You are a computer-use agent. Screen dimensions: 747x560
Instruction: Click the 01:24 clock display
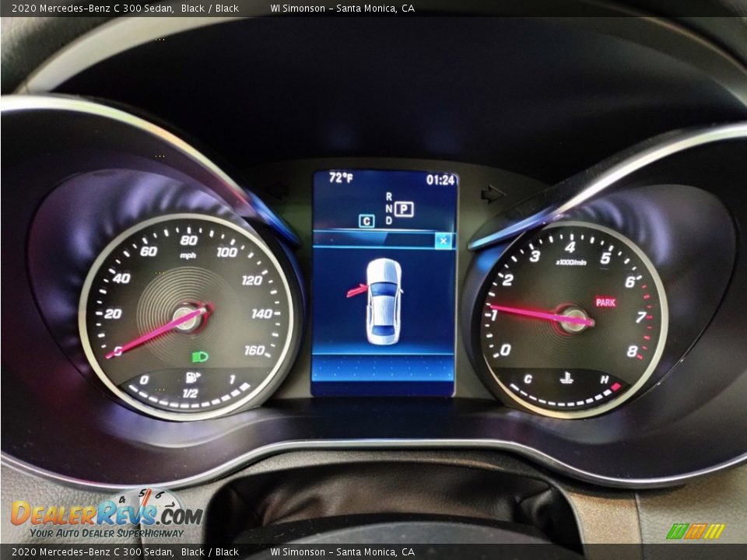coord(440,179)
